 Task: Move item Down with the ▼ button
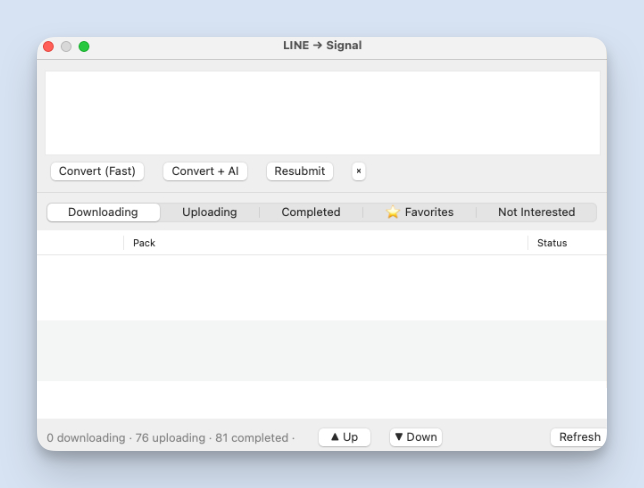coord(416,437)
